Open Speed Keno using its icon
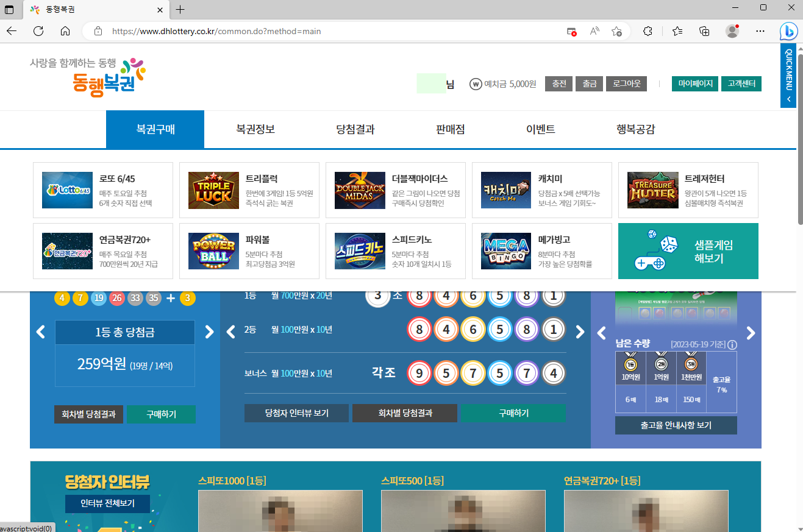 (x=360, y=251)
